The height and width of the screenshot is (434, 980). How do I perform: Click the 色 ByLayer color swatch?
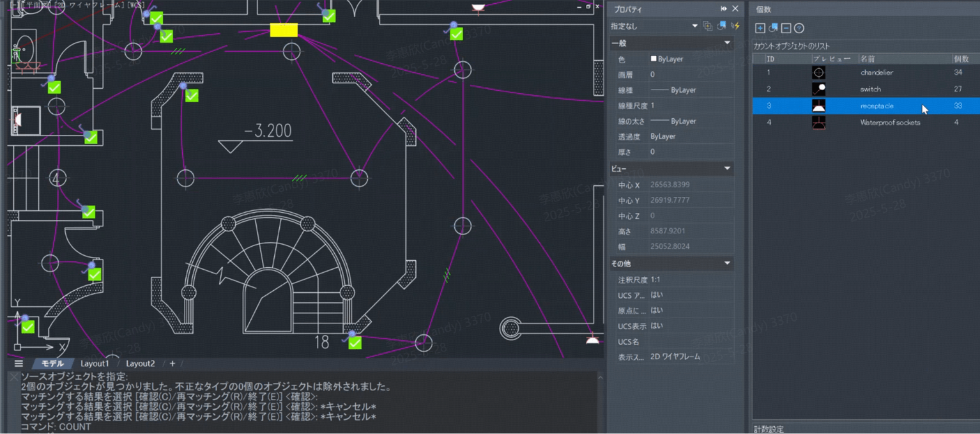click(654, 59)
